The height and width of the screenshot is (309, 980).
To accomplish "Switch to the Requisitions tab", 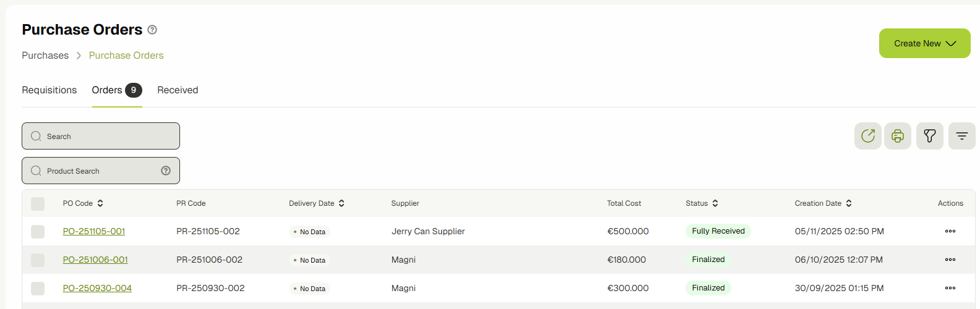I will (x=49, y=90).
